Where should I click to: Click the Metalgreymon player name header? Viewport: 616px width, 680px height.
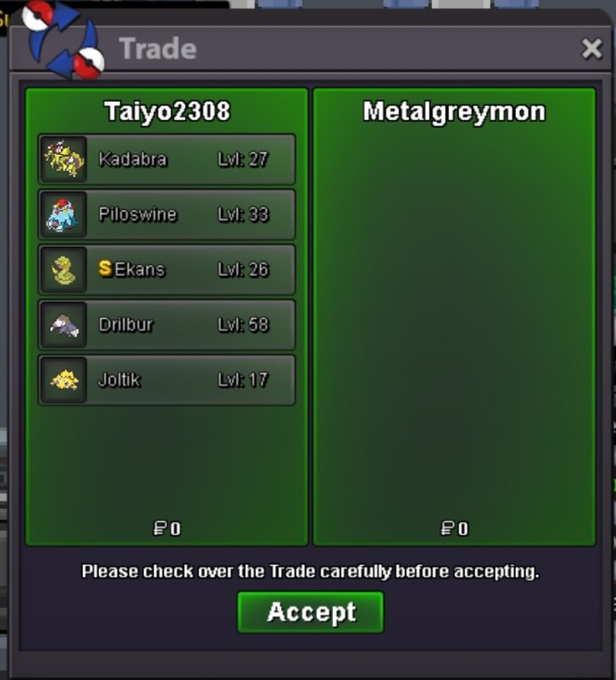pyautogui.click(x=454, y=113)
